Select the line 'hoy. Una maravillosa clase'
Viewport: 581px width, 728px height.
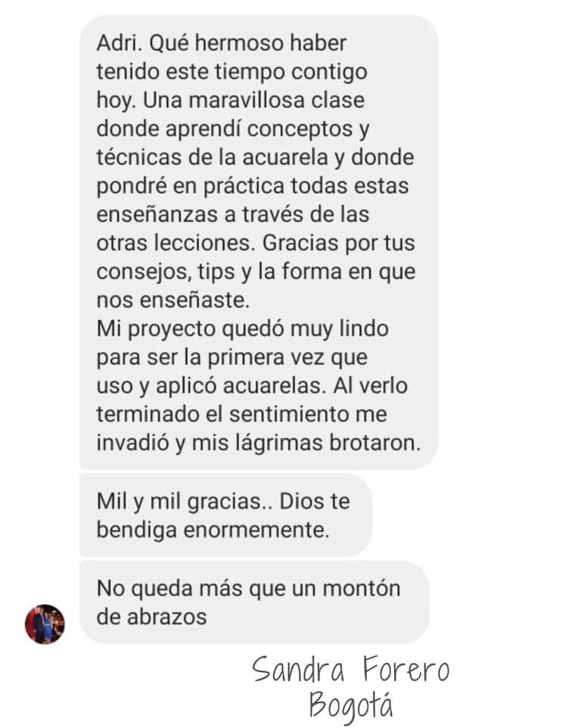tap(231, 101)
